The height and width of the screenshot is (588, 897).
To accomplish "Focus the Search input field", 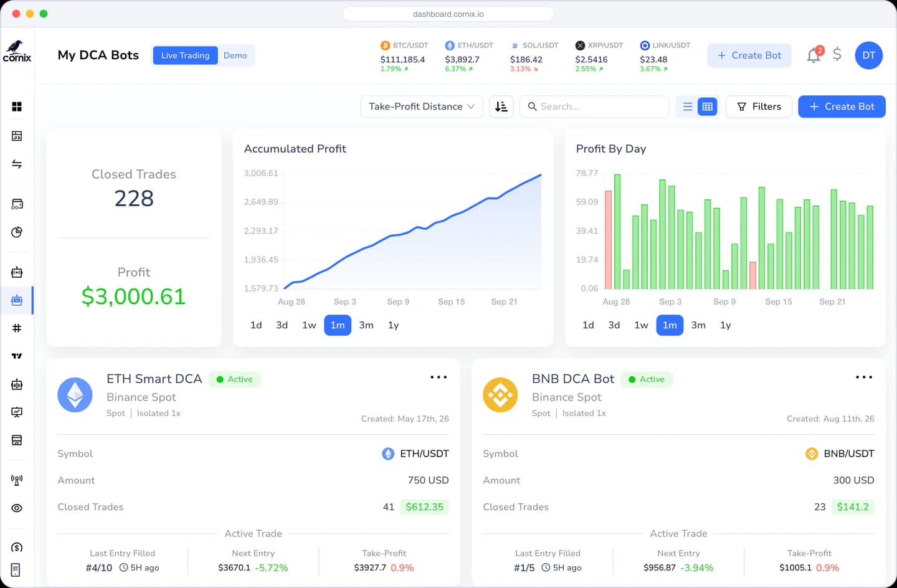I will coord(594,107).
